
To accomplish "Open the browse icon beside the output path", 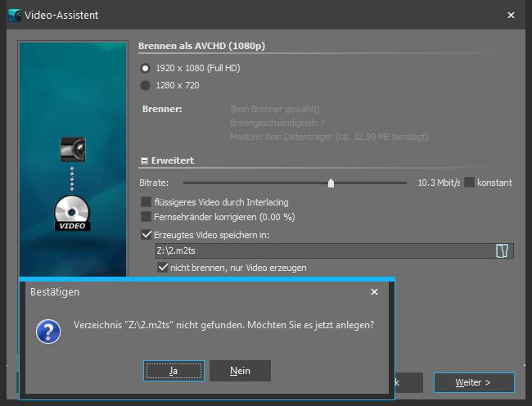I will coord(502,251).
